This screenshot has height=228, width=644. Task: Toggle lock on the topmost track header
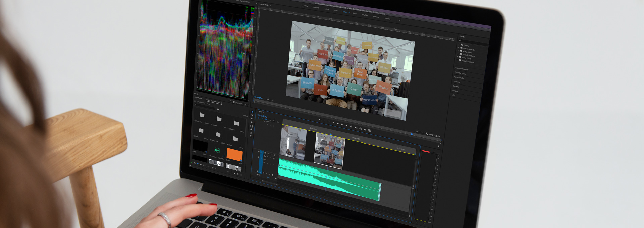259,152
